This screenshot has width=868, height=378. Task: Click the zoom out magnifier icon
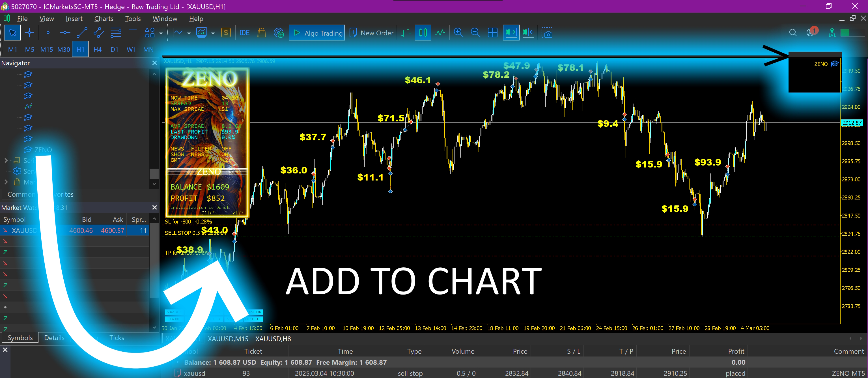[x=475, y=33]
